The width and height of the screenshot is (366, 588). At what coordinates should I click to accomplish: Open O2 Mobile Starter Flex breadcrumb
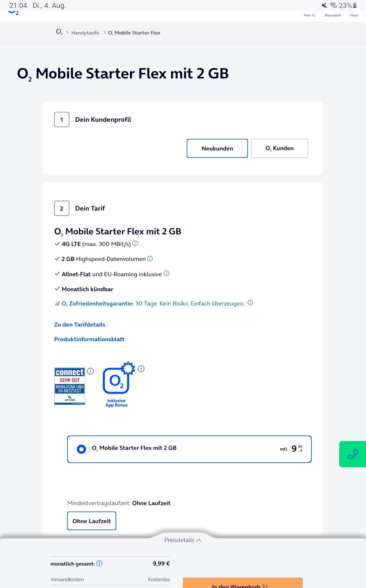[134, 33]
